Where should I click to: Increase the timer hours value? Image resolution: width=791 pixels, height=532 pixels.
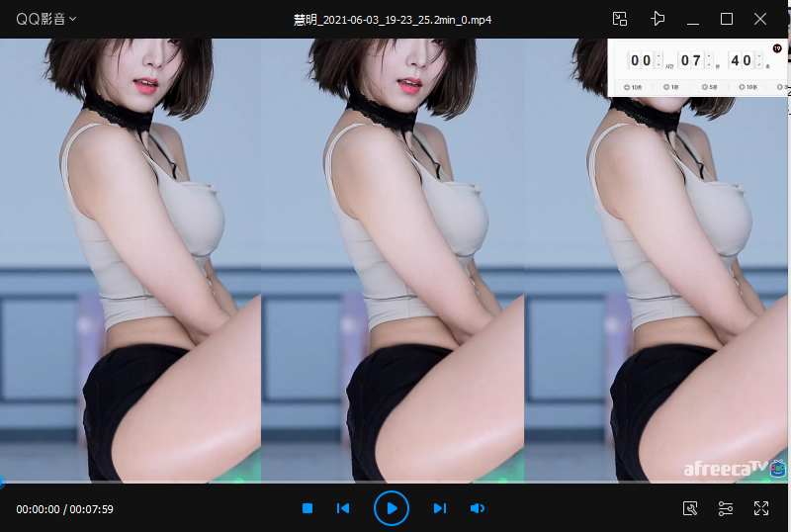659,56
